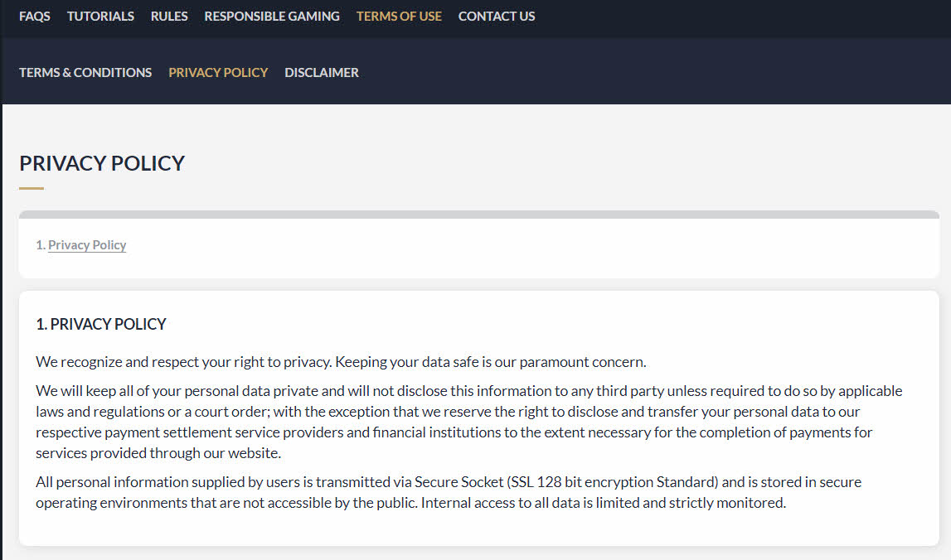Select the PRIVACY POLICY sub-navigation tab

click(218, 72)
